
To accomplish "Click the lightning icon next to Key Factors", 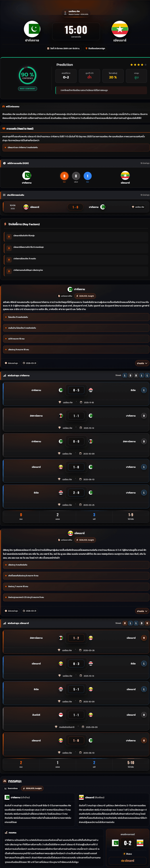I will 5,224.
